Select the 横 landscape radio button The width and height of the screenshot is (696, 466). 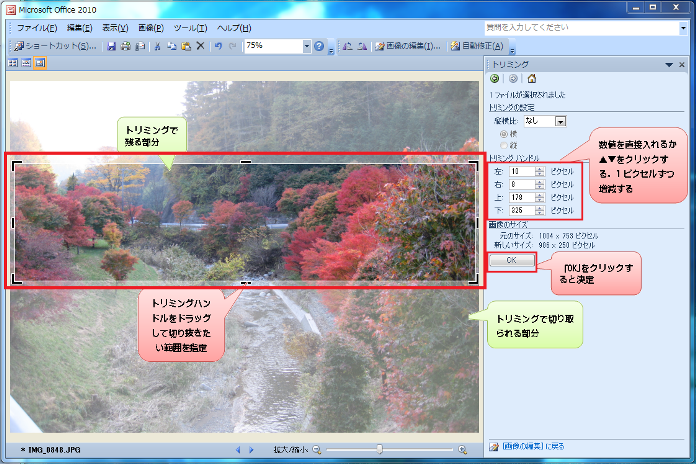(x=503, y=134)
